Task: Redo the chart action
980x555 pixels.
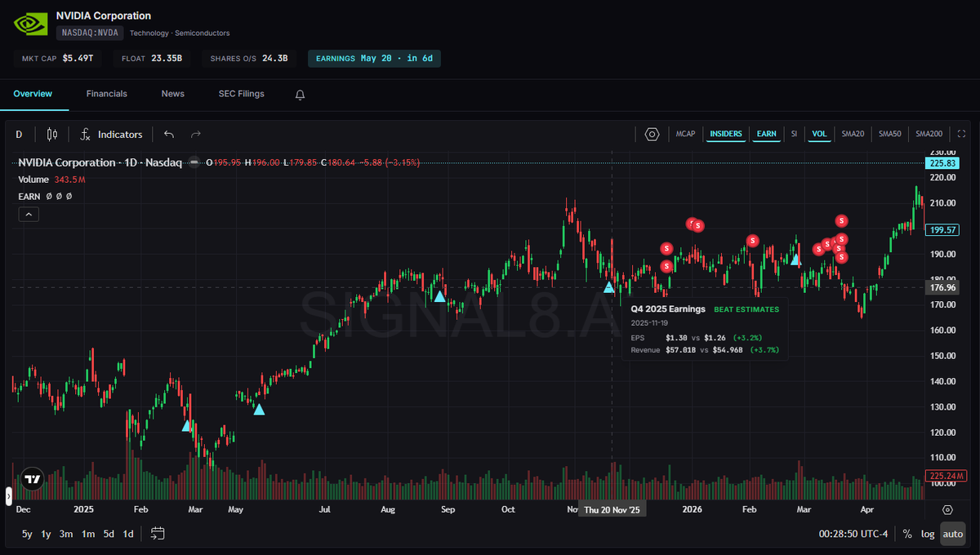Action: pyautogui.click(x=196, y=135)
